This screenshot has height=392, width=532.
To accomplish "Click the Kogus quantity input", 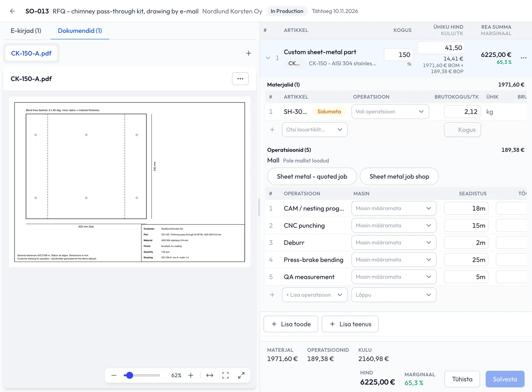I will click(463, 130).
